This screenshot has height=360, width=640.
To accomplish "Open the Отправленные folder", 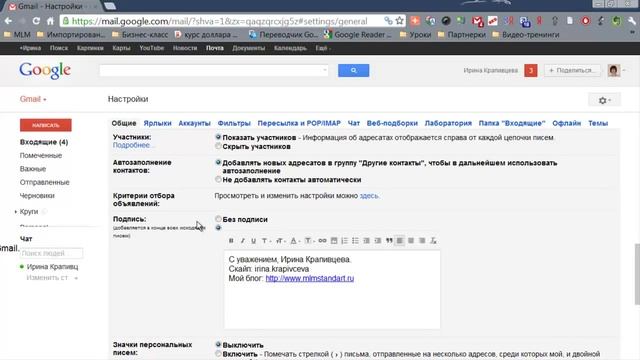I will (44, 182).
